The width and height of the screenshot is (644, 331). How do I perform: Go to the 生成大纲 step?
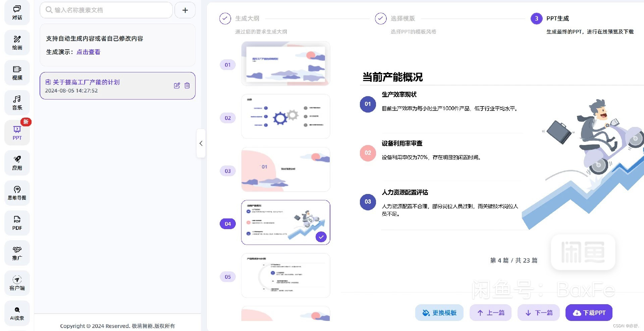tap(247, 18)
